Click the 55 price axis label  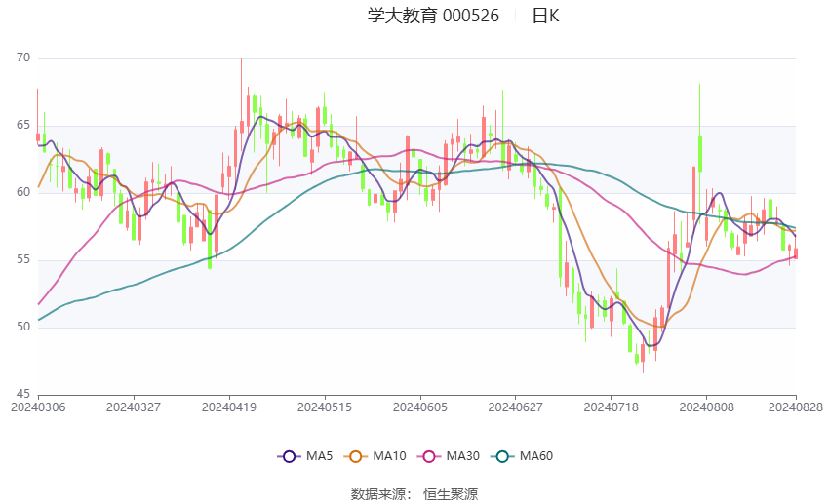(23, 259)
